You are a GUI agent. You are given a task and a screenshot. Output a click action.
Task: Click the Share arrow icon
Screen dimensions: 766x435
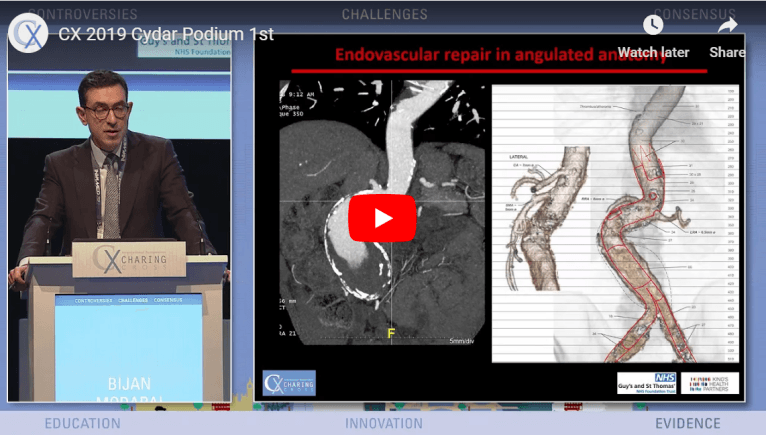coord(727,26)
